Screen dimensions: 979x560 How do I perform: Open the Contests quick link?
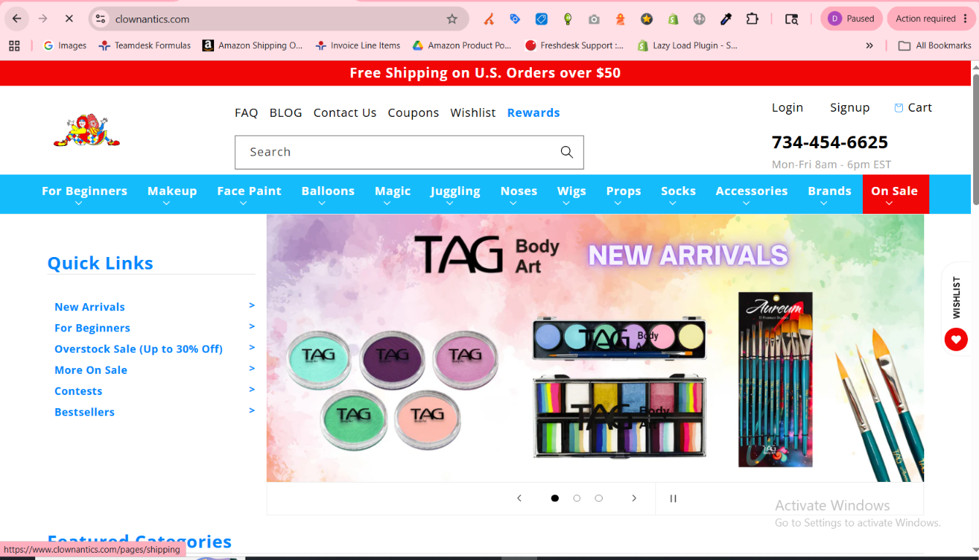[78, 391]
